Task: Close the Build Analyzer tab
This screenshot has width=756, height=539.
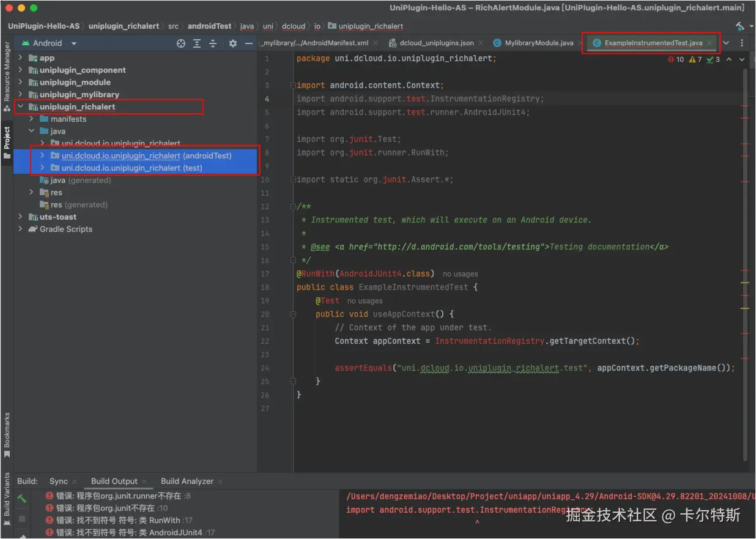Action: pos(220,481)
